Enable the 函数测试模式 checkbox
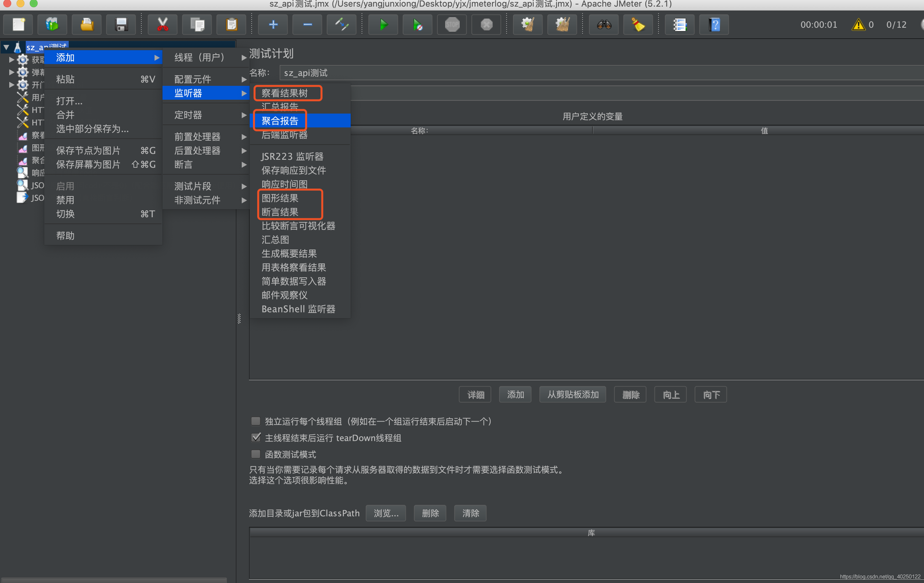The height and width of the screenshot is (583, 924). click(256, 454)
